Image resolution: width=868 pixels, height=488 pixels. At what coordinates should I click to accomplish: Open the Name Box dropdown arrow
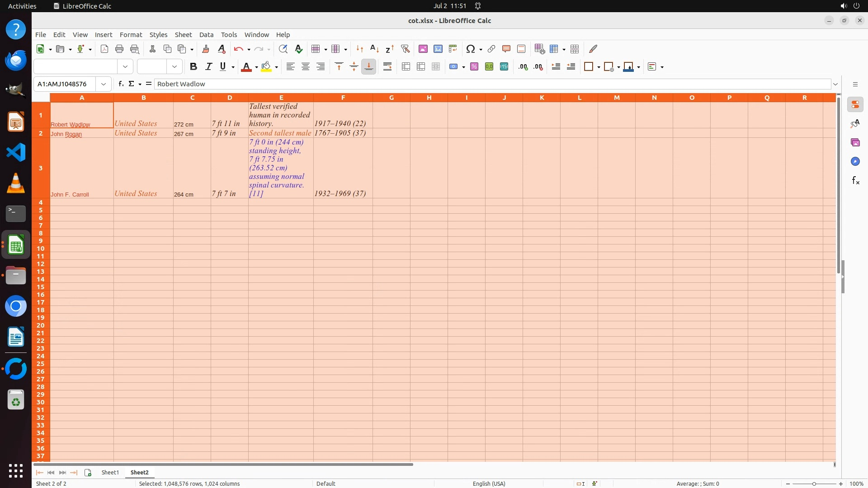[x=104, y=84]
